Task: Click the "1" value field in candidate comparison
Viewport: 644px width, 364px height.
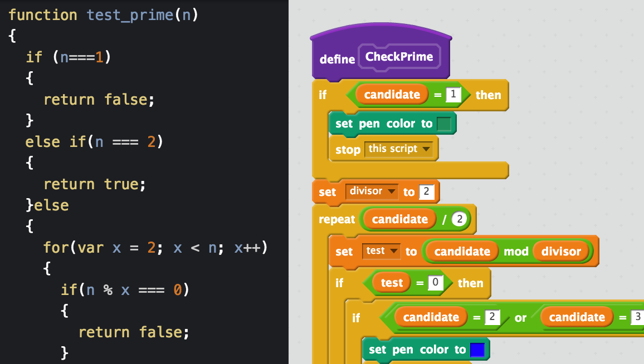Action: 453,94
